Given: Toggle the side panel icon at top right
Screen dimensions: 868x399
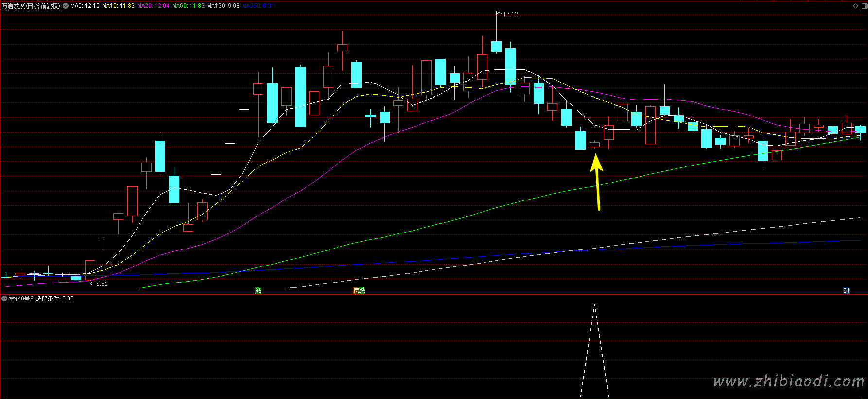Looking at the screenshot, I should (x=863, y=6).
